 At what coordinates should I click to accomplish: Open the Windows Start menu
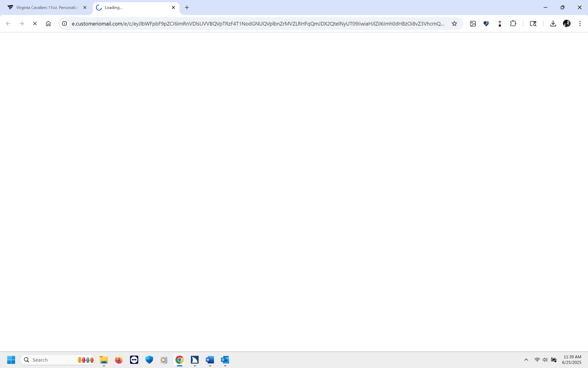point(11,360)
